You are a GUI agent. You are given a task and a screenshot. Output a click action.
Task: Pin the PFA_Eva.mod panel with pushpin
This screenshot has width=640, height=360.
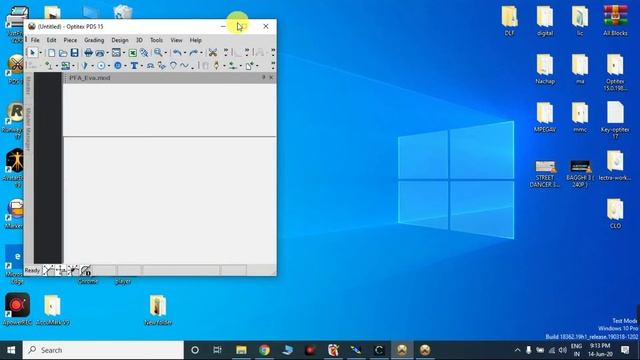tap(264, 77)
